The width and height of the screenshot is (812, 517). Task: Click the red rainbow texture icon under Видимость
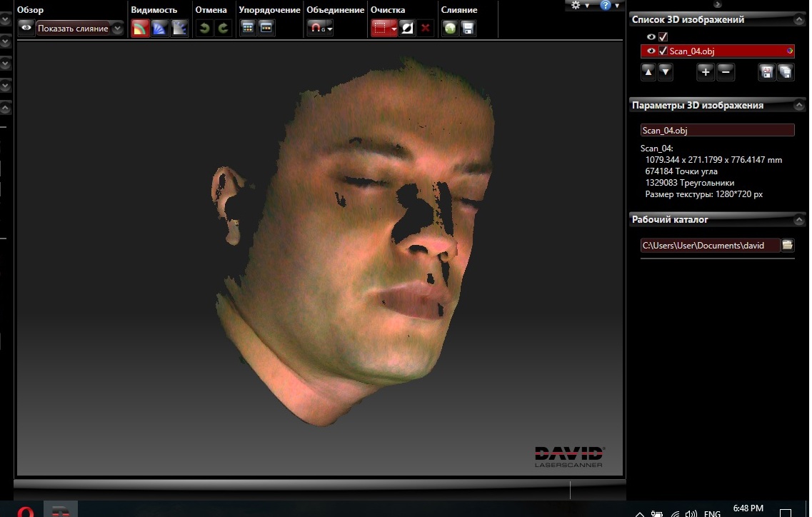coord(140,29)
